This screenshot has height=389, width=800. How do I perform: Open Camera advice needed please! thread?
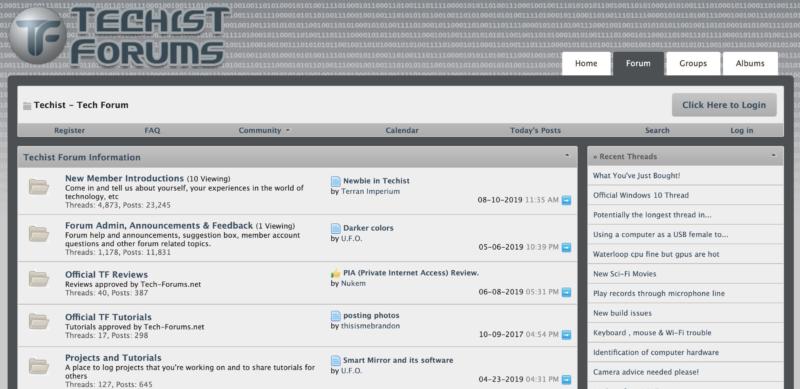pos(645,372)
